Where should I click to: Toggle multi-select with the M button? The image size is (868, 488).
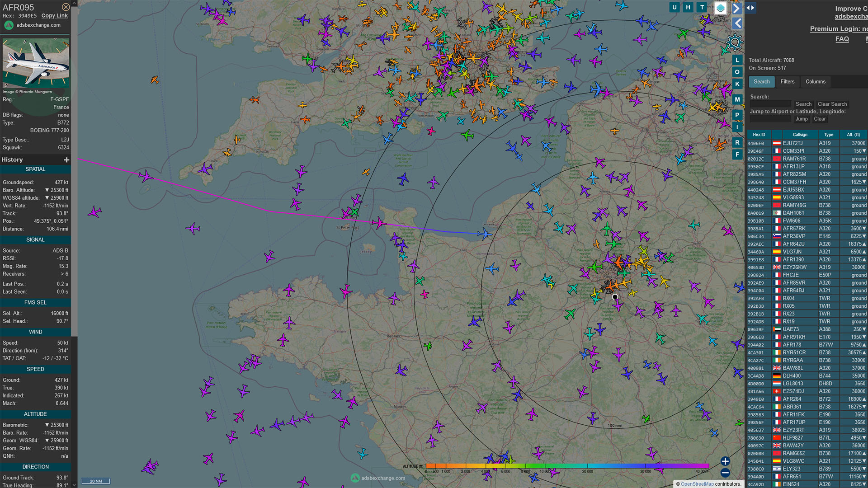737,99
